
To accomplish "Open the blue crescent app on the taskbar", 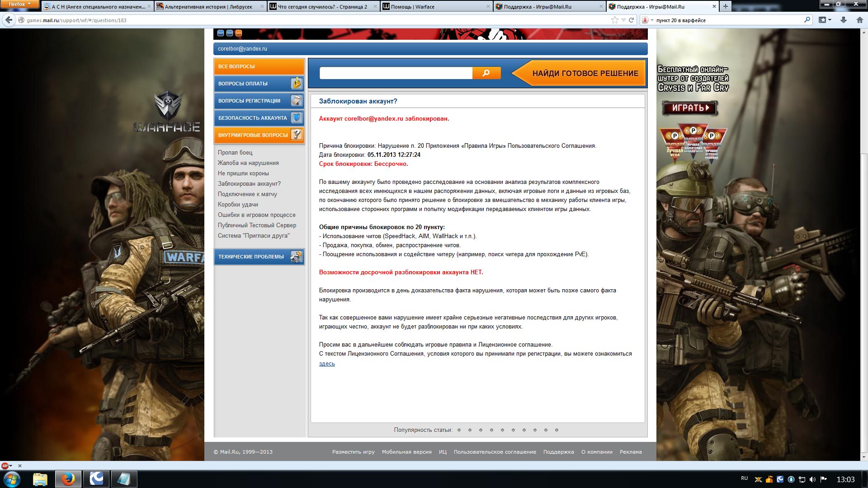I will click(x=96, y=479).
